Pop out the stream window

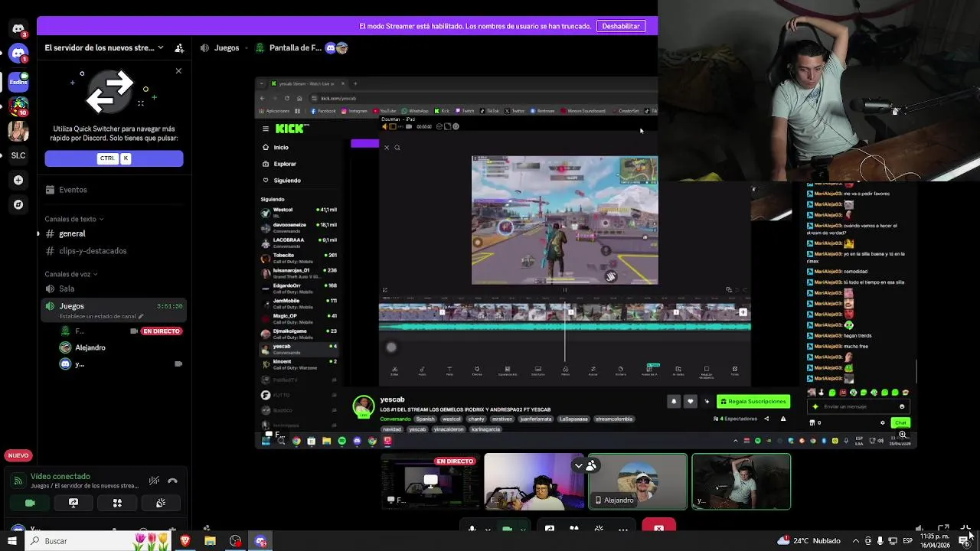coord(943,529)
